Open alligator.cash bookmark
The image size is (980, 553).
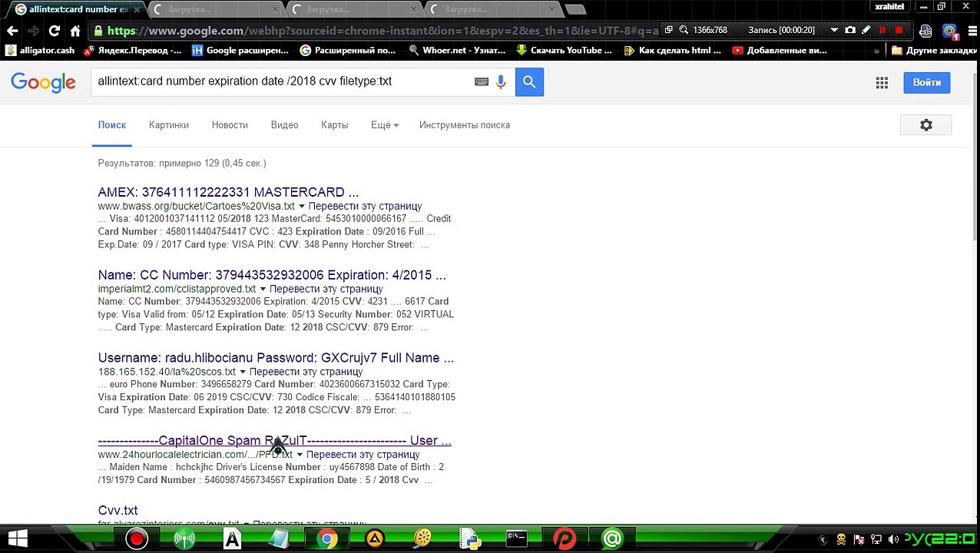40,51
